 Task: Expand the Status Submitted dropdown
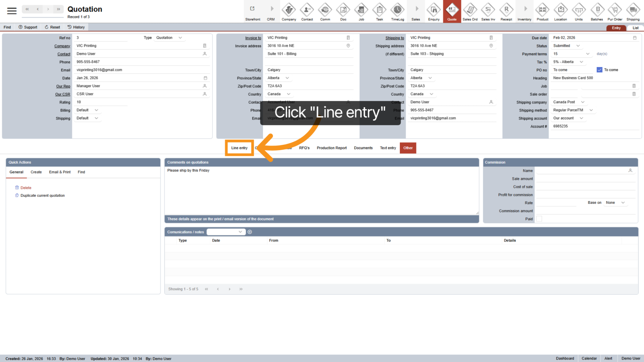tap(578, 46)
